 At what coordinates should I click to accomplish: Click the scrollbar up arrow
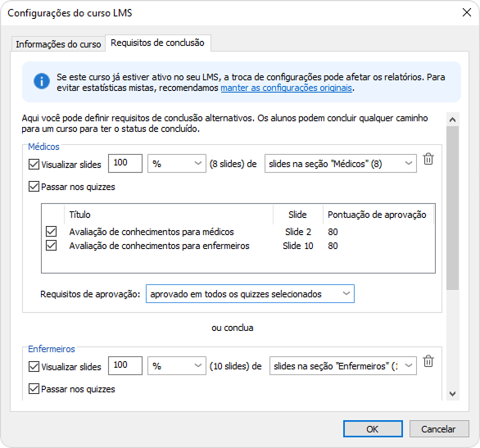tap(452, 120)
